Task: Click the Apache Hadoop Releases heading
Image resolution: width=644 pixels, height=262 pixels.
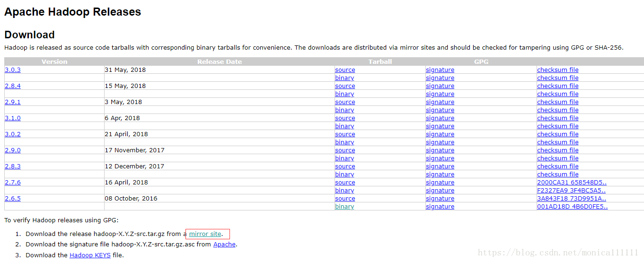Action: [x=73, y=12]
